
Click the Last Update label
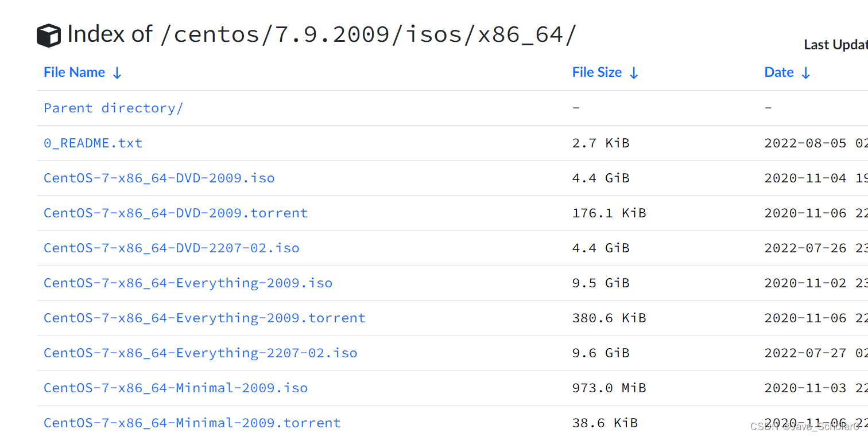coord(836,45)
